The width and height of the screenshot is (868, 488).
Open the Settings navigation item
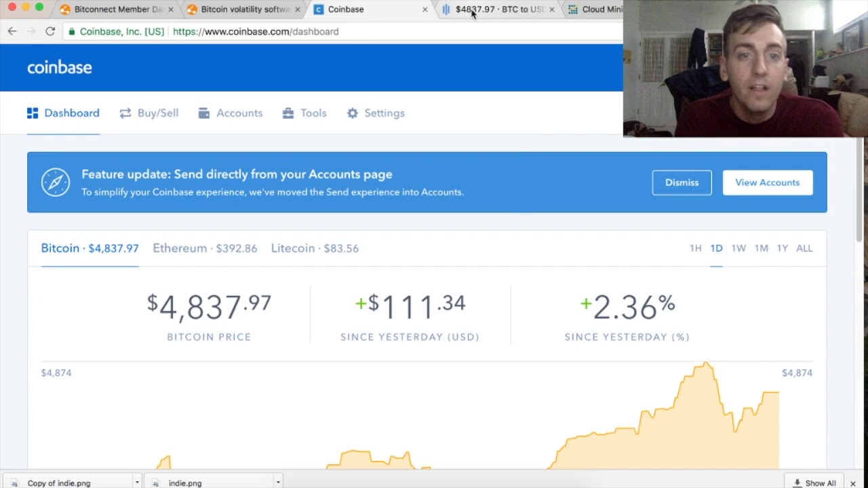(x=376, y=113)
